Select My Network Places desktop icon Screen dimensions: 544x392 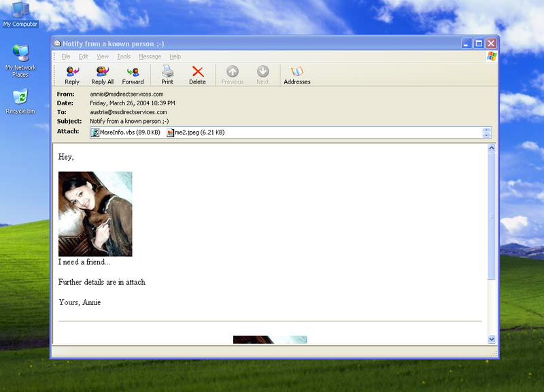coord(20,61)
